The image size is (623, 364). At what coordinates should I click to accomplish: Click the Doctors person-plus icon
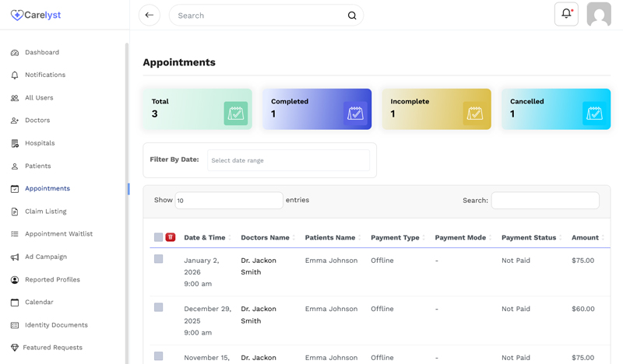coord(15,121)
